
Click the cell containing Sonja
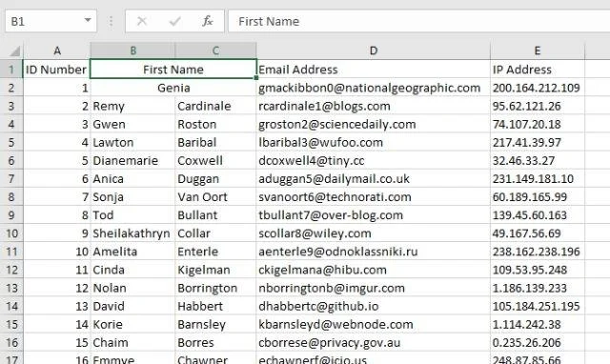tap(132, 197)
